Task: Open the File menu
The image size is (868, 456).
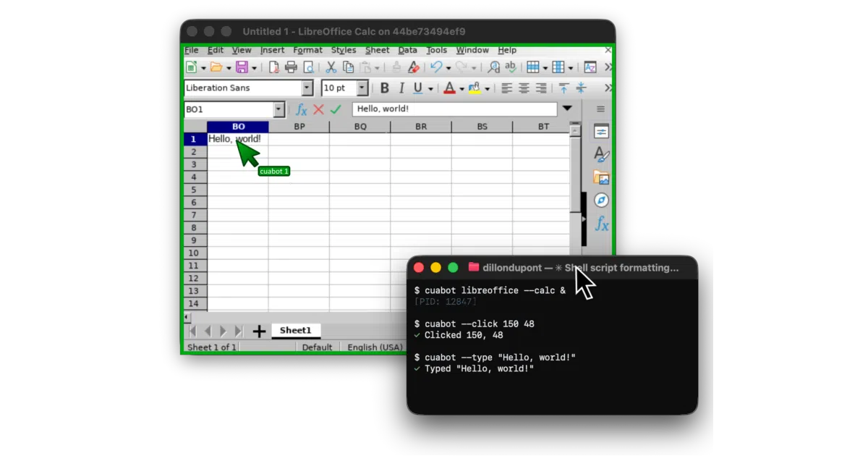Action: [x=191, y=50]
